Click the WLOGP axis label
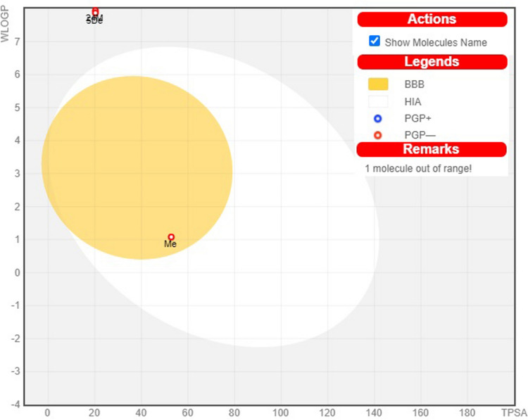Image resolution: width=528 pixels, height=420 pixels. click(5, 24)
